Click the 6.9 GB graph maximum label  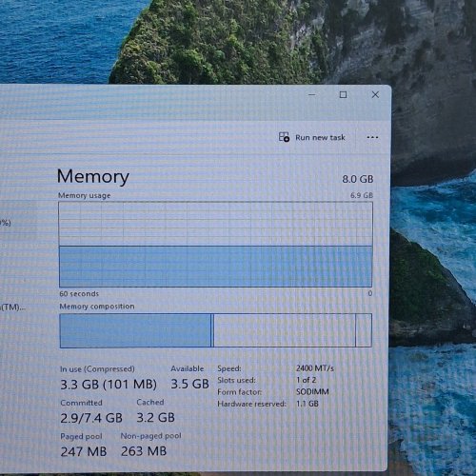(x=362, y=195)
